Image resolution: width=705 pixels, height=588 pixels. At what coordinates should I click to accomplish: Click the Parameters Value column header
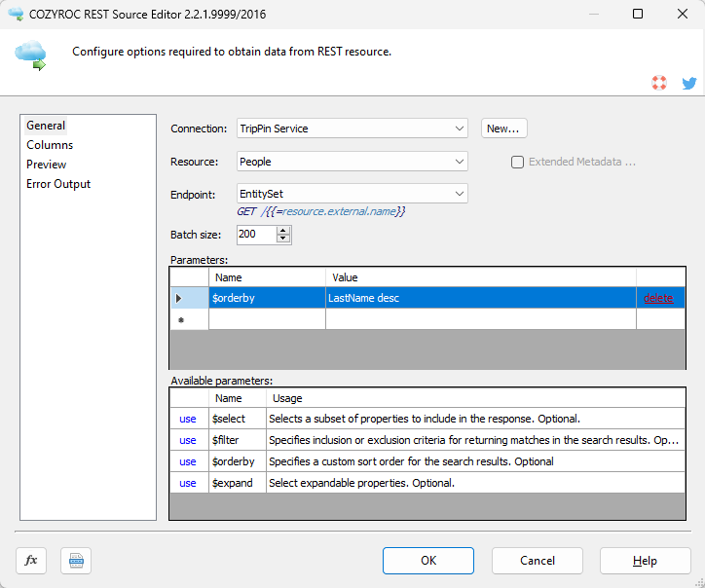click(x=481, y=277)
